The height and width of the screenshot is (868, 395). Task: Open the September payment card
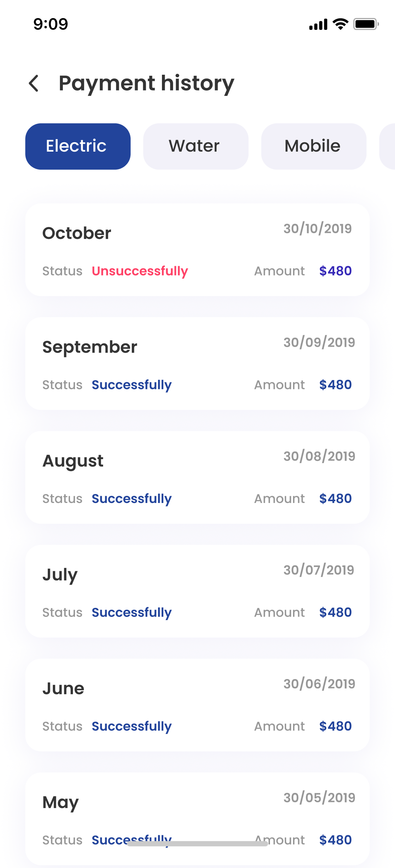click(197, 363)
